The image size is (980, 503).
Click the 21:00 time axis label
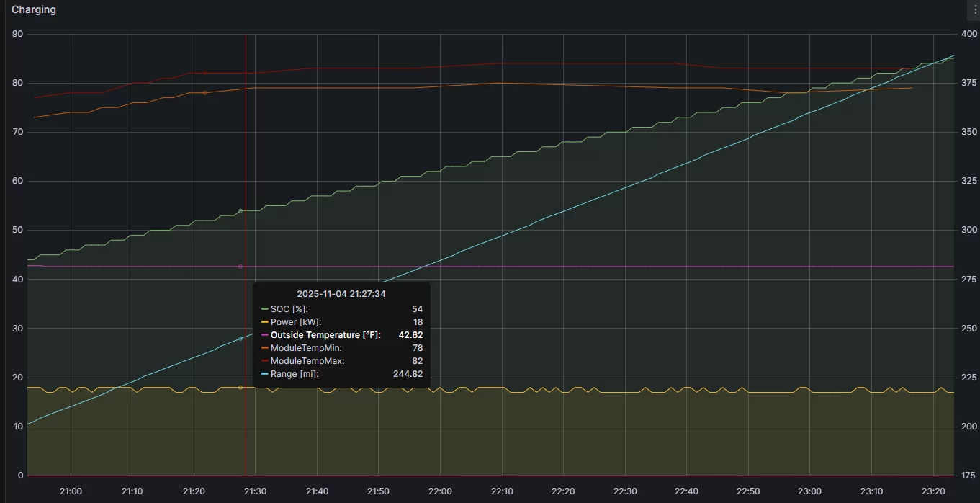(71, 491)
